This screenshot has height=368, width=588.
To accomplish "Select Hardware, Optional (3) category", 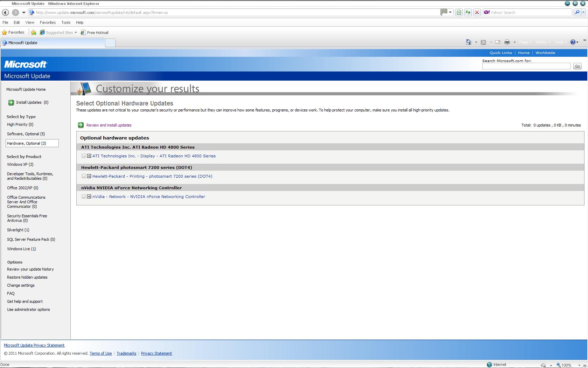I will pyautogui.click(x=32, y=143).
